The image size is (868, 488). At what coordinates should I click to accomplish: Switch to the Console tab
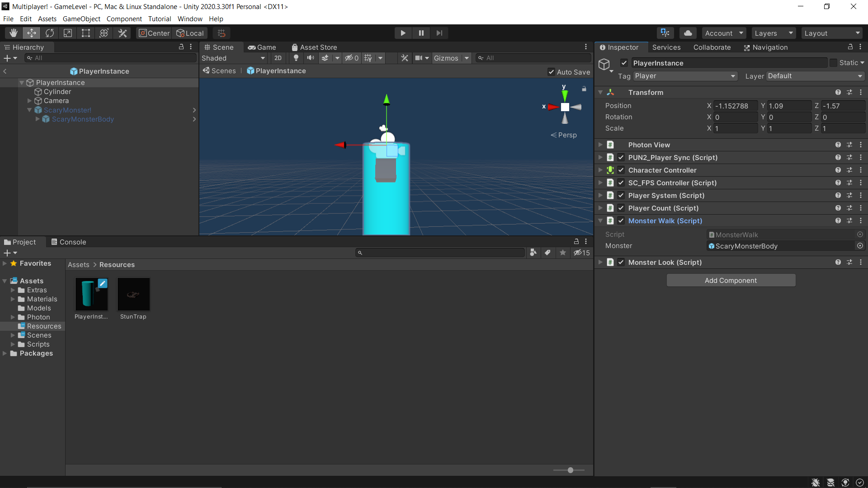coord(68,242)
